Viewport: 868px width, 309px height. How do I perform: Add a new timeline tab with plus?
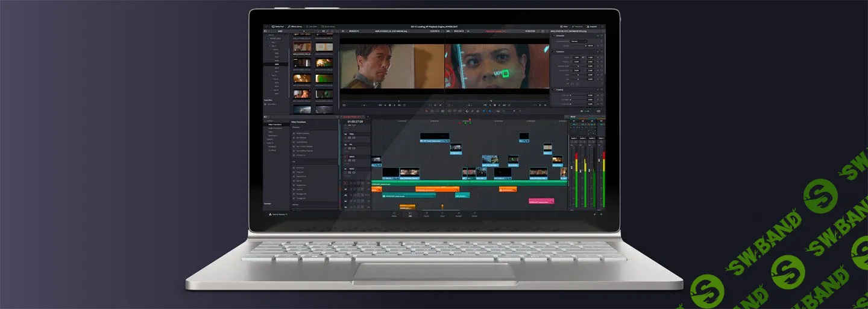pos(369,116)
